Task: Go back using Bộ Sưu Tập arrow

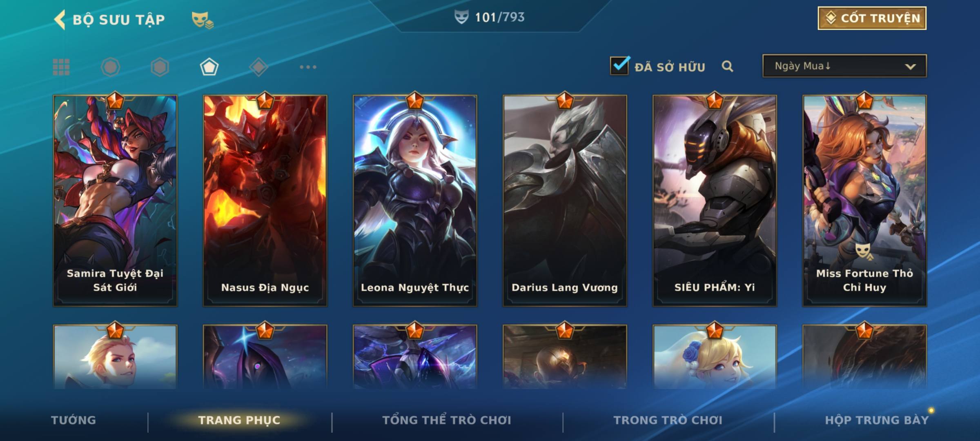Action: (60, 20)
